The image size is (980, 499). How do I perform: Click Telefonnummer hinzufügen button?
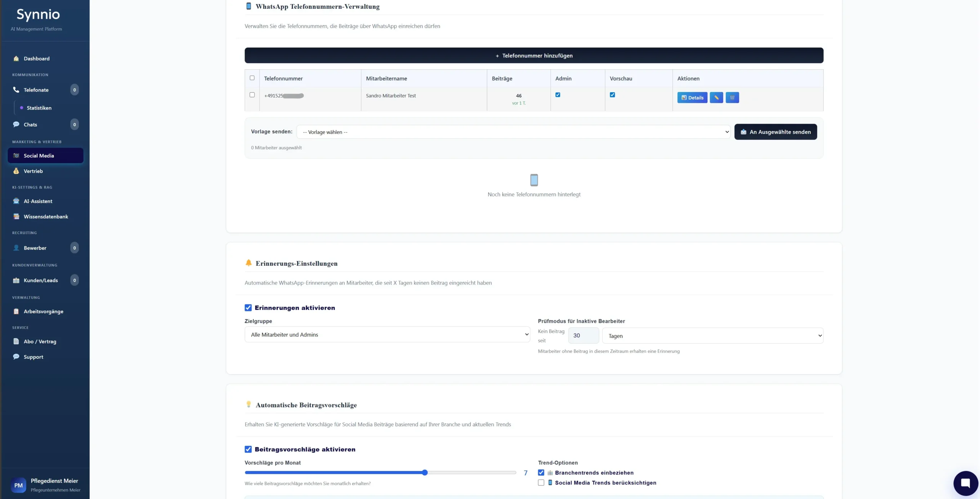(x=534, y=56)
